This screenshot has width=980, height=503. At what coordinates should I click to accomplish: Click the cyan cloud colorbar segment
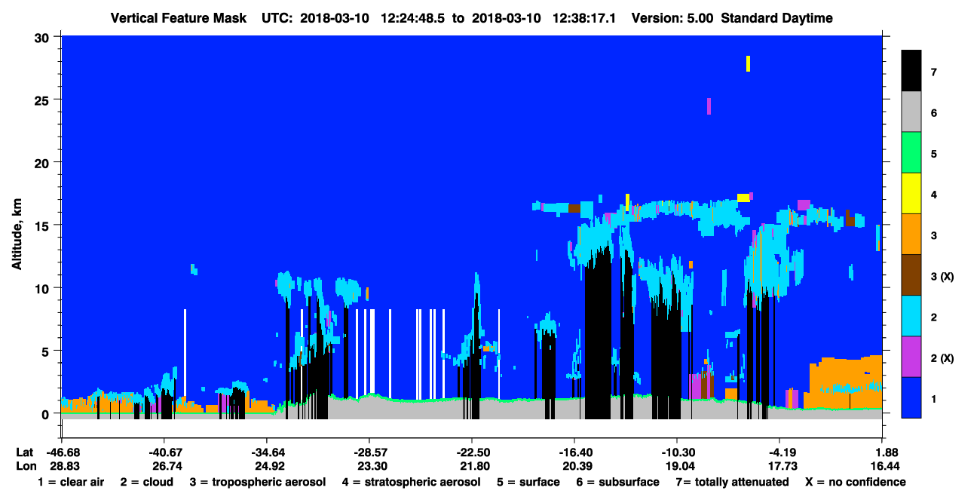911,316
